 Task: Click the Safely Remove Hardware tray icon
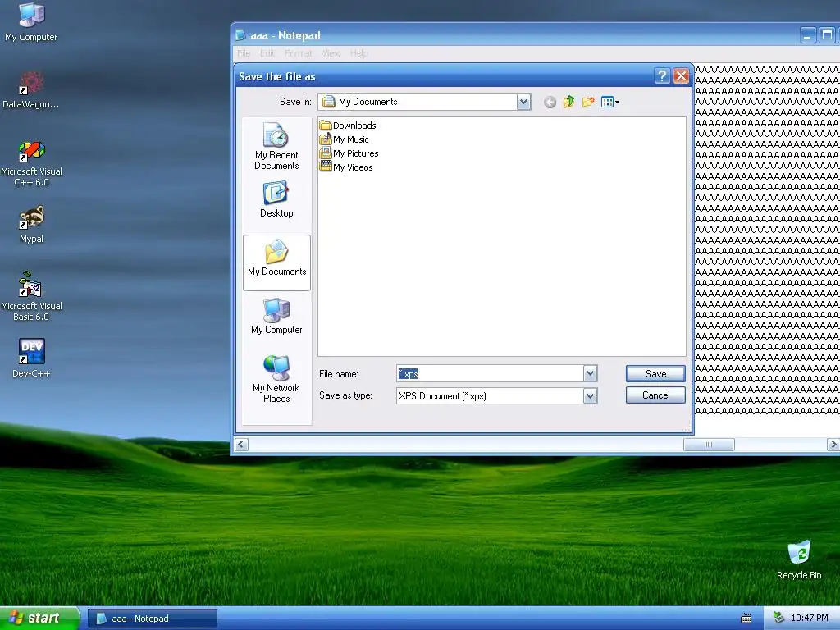tap(778, 619)
